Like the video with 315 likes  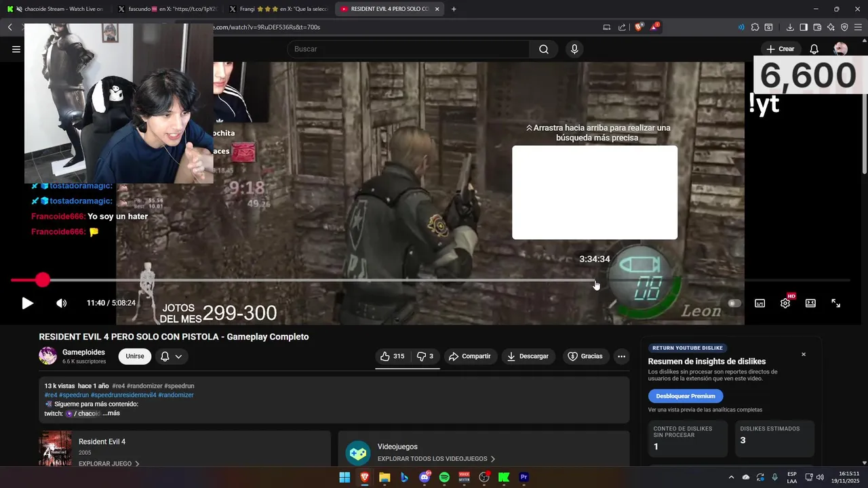tap(392, 356)
